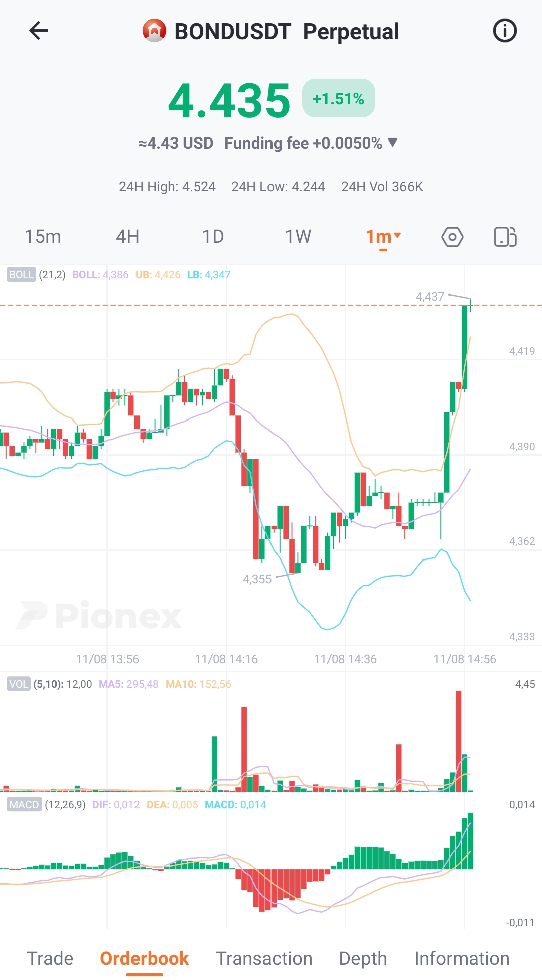This screenshot has width=542, height=980.
Task: Switch to the 1W timeframe
Action: click(298, 237)
